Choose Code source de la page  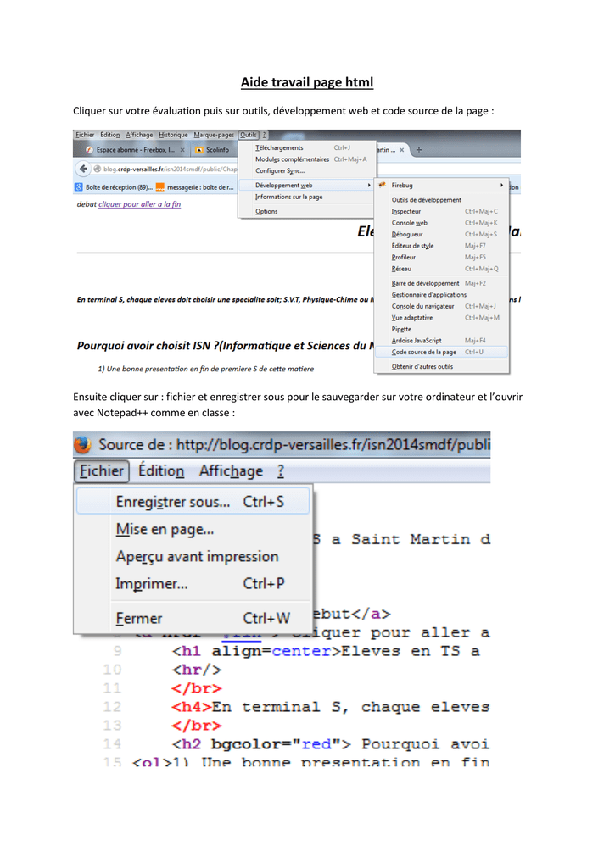pos(442,352)
